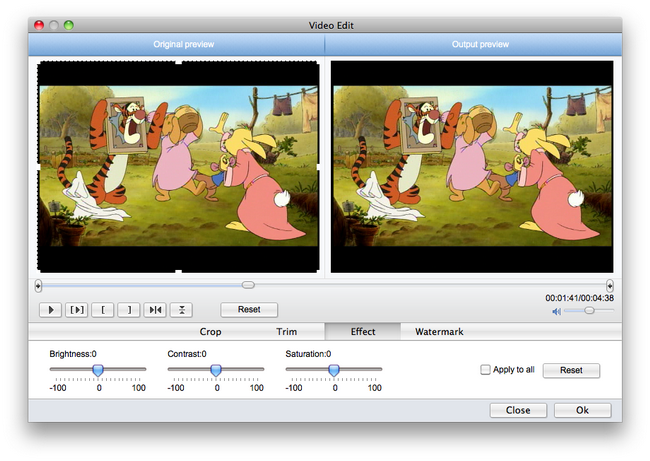Click the trim start marker on the timeline
The image size is (650, 461).
(38, 286)
